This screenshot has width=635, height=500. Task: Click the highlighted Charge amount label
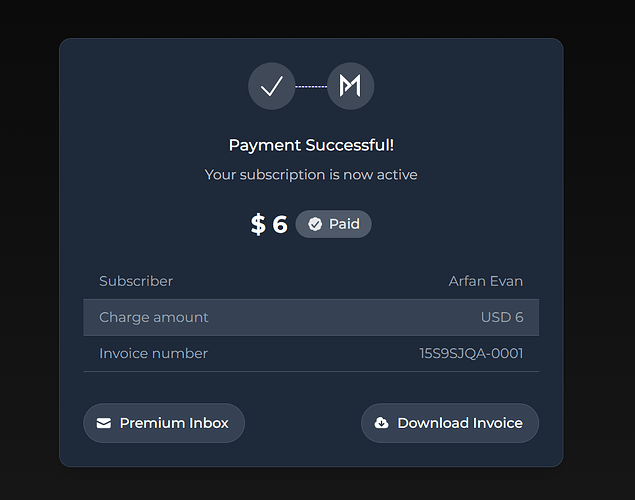pyautogui.click(x=154, y=317)
